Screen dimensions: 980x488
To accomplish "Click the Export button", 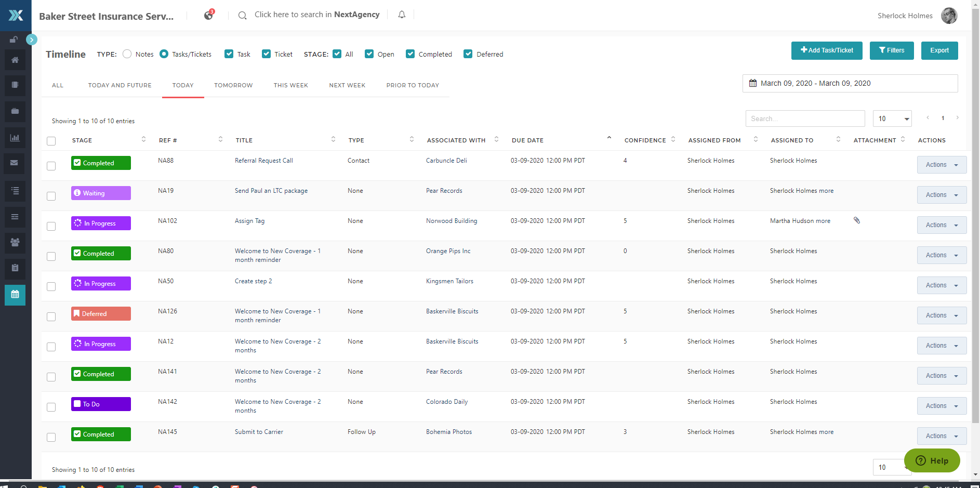I will tap(939, 50).
